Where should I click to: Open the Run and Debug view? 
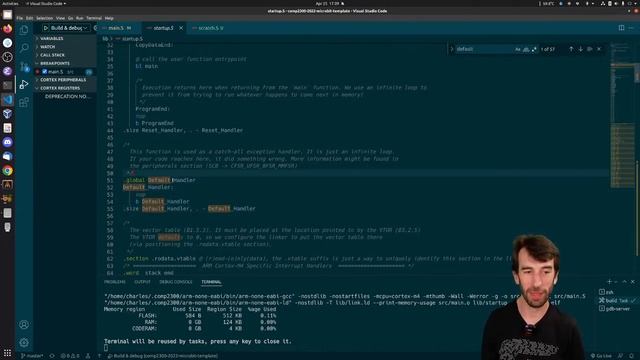[x=24, y=84]
